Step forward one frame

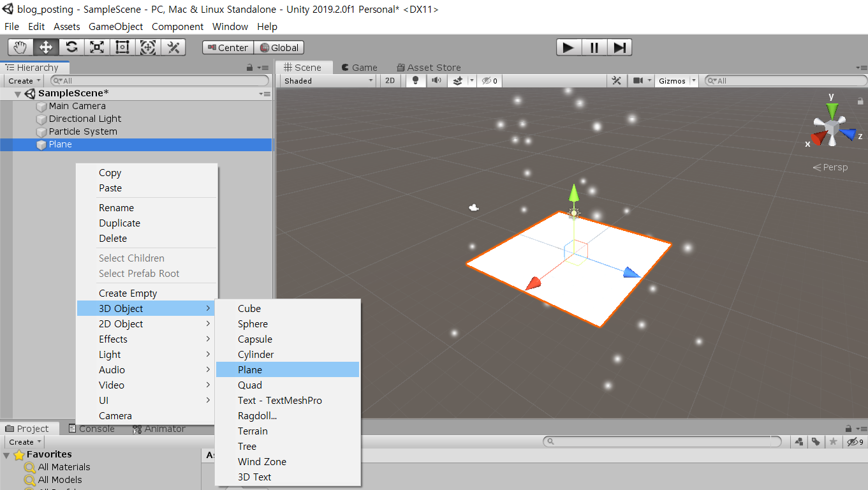click(619, 47)
